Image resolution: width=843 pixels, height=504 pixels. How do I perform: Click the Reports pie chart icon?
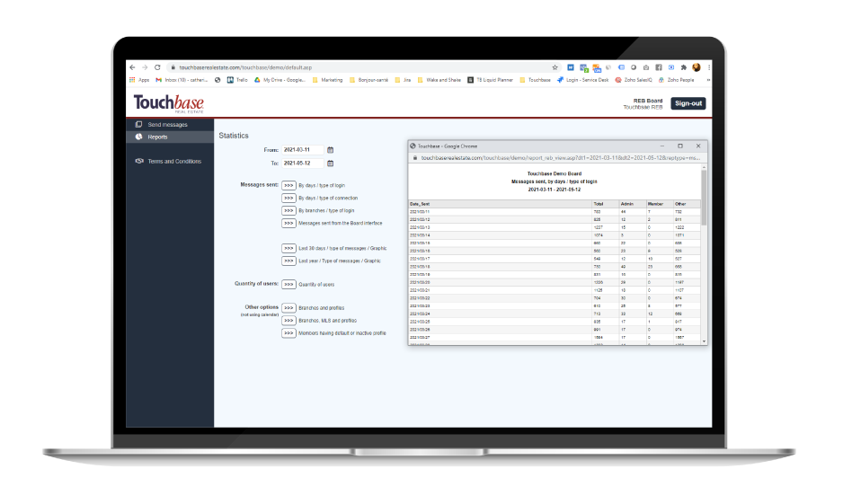click(138, 137)
